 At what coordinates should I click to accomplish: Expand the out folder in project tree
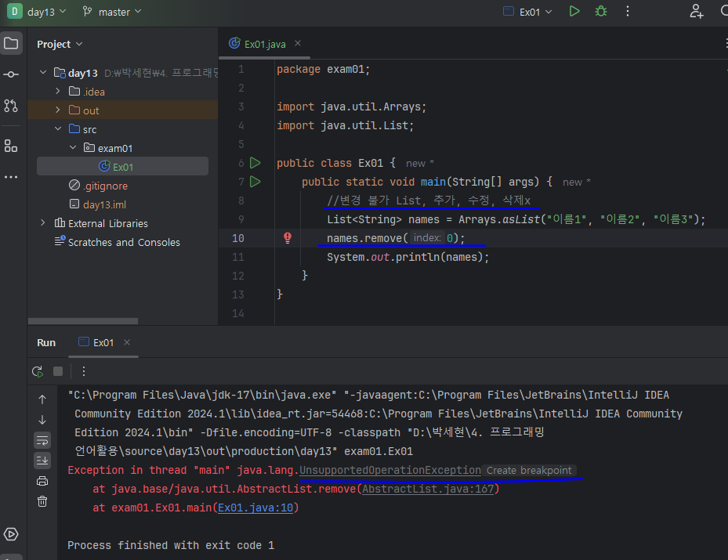(x=57, y=110)
